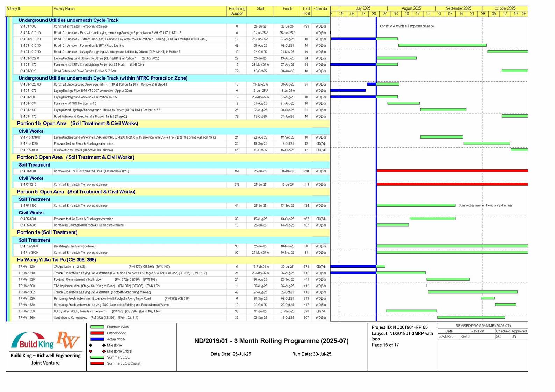This screenshot has width=555, height=392.
Task: Click 'Project ID: ND201901-RP 65'
Action: (x=399, y=328)
